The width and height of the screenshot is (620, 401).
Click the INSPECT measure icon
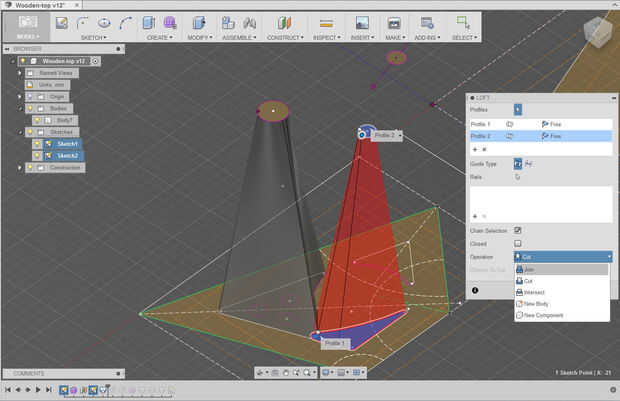(325, 22)
